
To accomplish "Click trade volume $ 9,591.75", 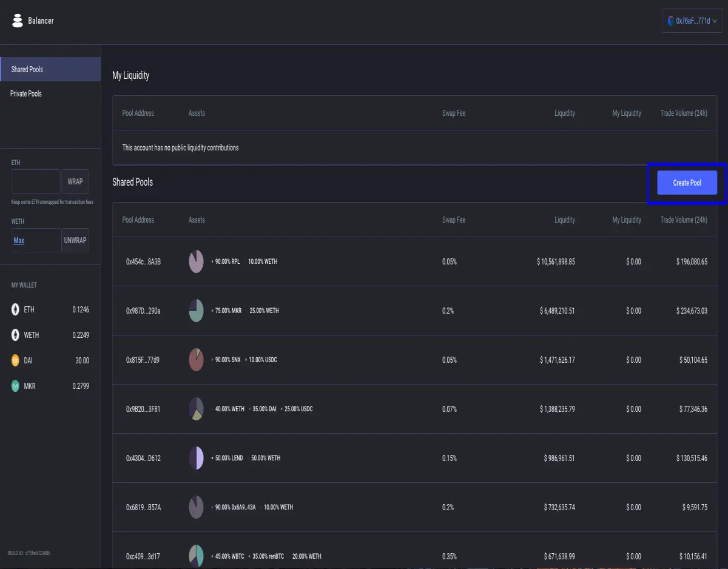I will point(694,507).
